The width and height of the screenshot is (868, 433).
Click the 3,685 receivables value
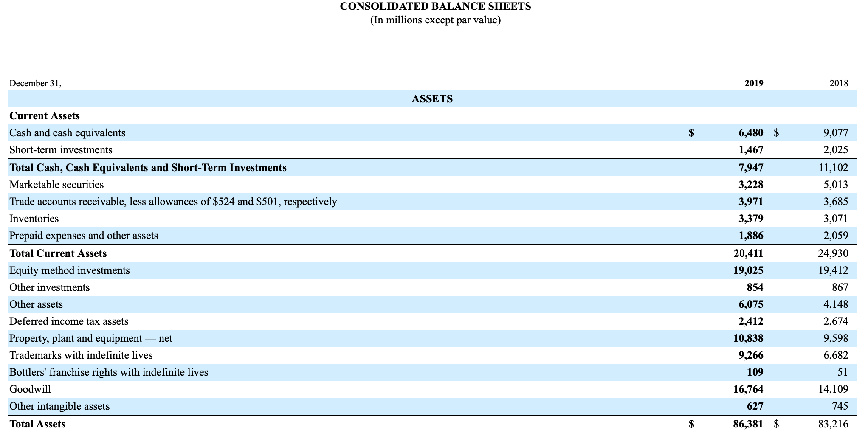pyautogui.click(x=836, y=202)
